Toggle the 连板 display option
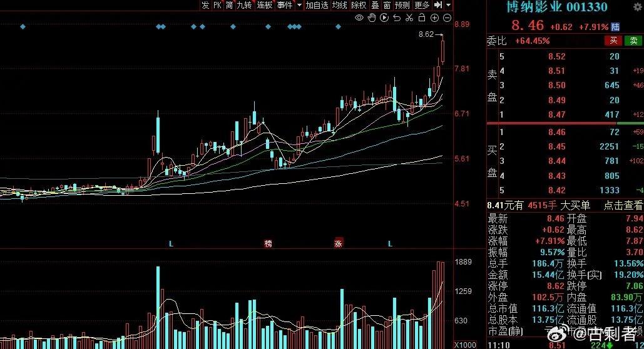 coord(265,5)
